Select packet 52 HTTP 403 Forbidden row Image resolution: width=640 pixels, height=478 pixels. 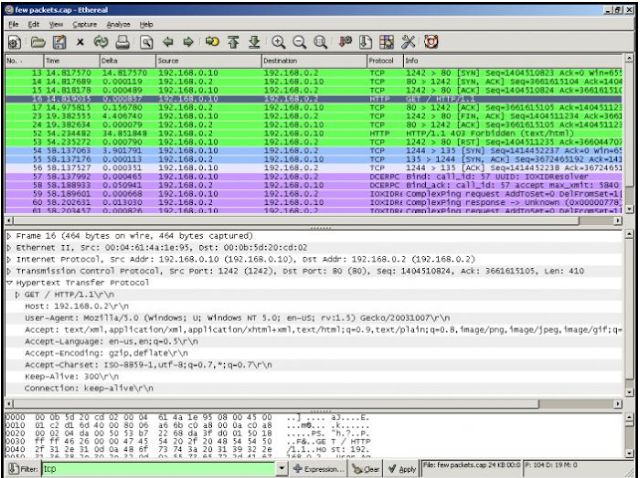click(x=313, y=133)
